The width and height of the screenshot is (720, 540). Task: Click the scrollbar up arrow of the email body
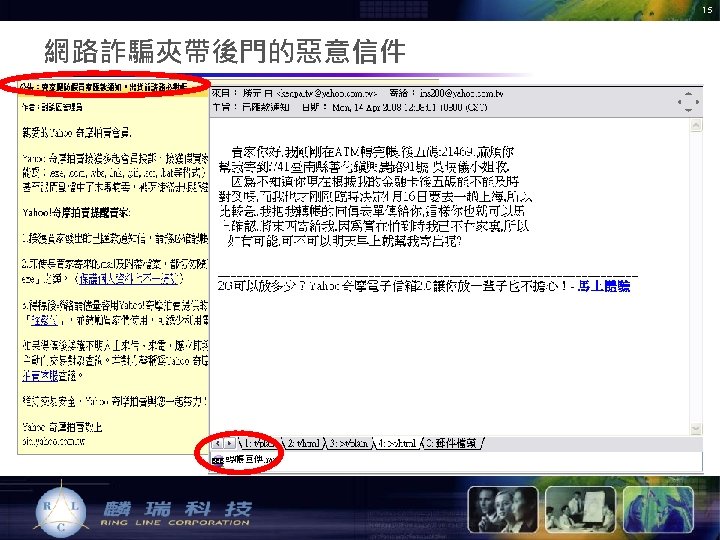[x=696, y=125]
